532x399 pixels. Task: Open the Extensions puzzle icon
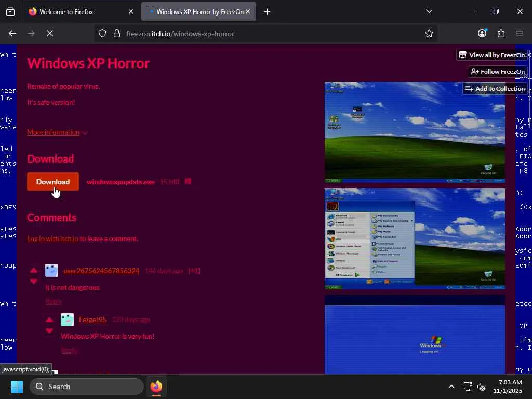501,33
